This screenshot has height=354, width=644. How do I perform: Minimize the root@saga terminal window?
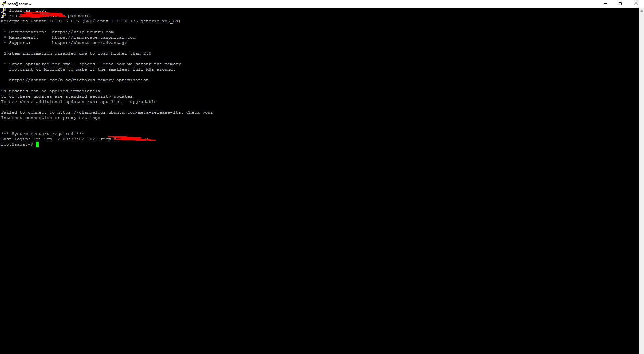605,4
